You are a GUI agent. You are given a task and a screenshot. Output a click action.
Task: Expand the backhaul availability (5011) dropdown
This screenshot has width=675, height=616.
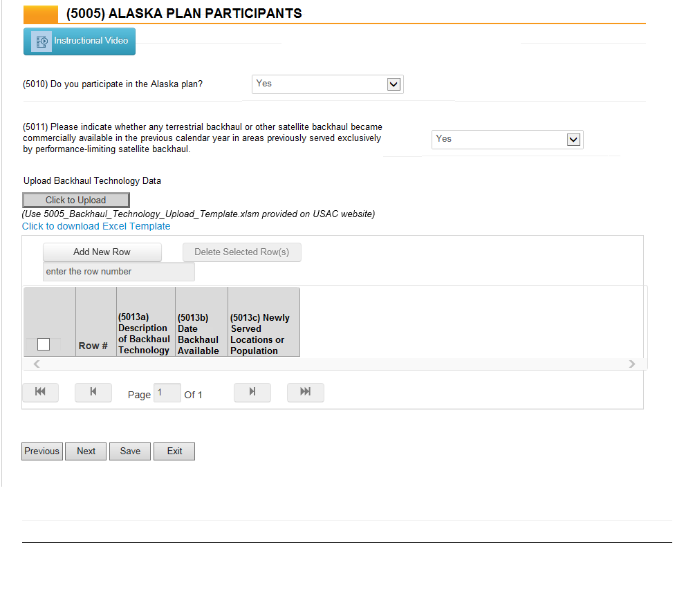[507, 140]
